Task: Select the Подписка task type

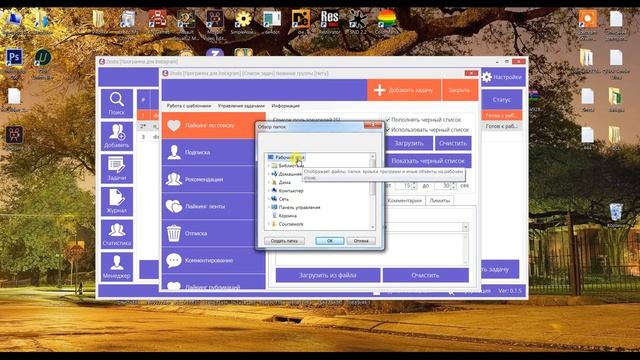Action: coord(213,152)
